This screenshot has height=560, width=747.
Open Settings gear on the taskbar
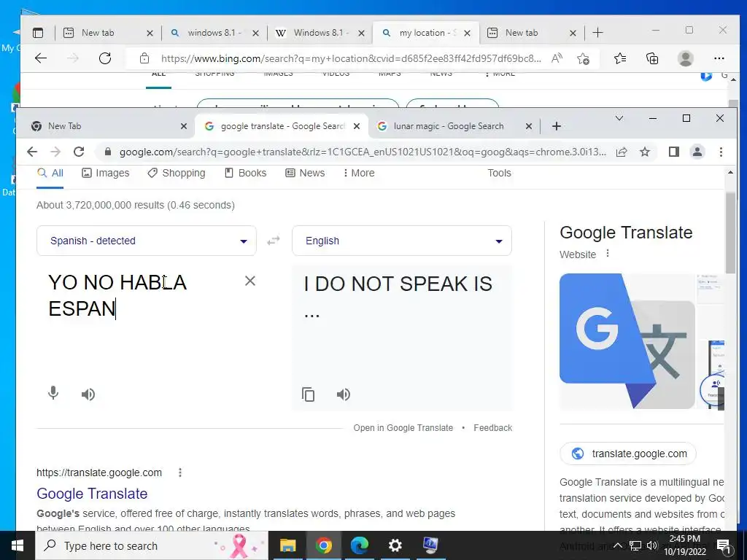[395, 545]
